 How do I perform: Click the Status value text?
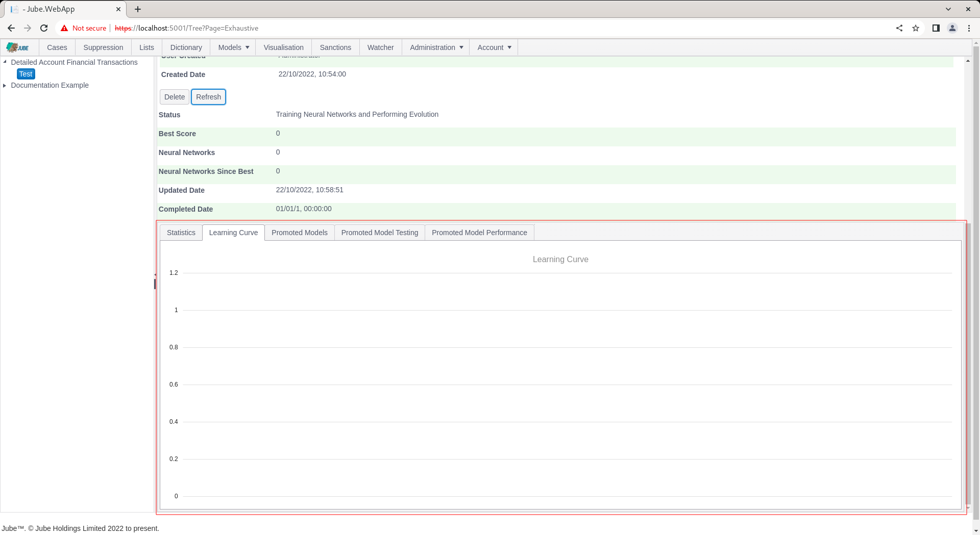point(357,114)
